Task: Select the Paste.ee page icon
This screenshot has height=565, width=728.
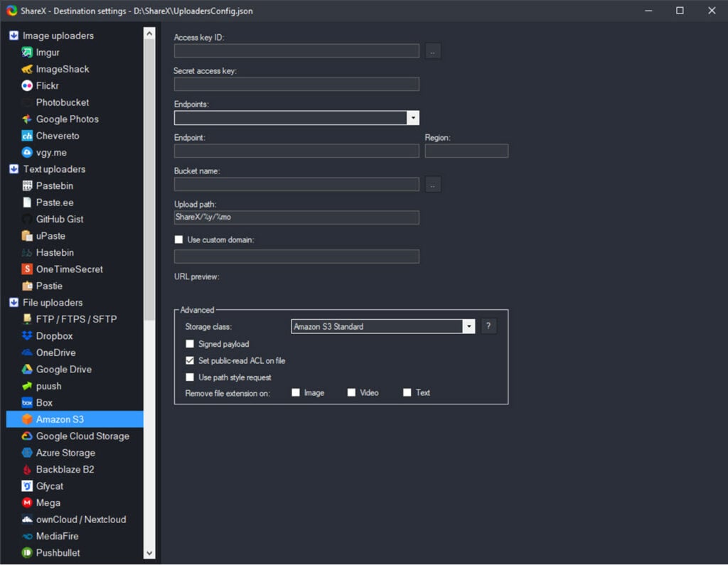Action: tap(27, 203)
